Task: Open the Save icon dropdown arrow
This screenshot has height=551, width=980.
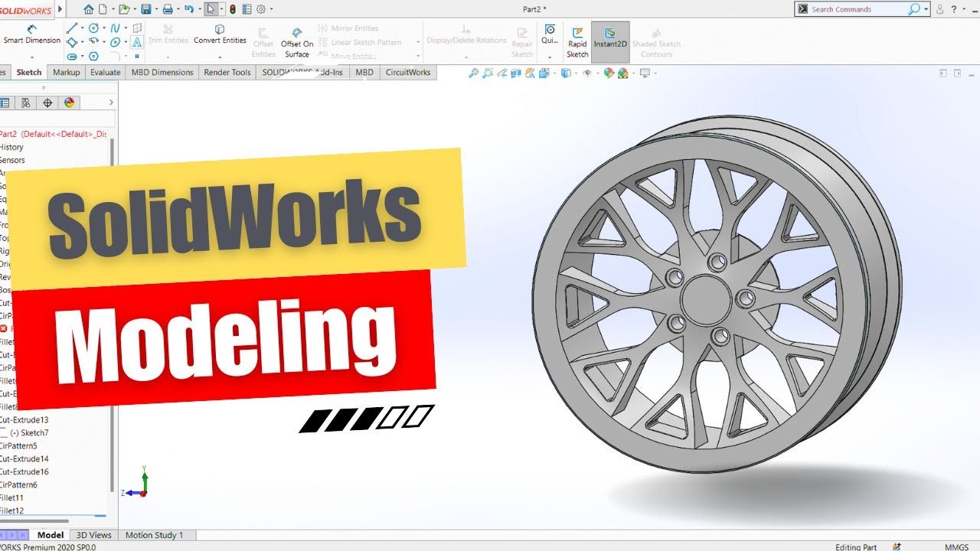Action: (x=155, y=9)
